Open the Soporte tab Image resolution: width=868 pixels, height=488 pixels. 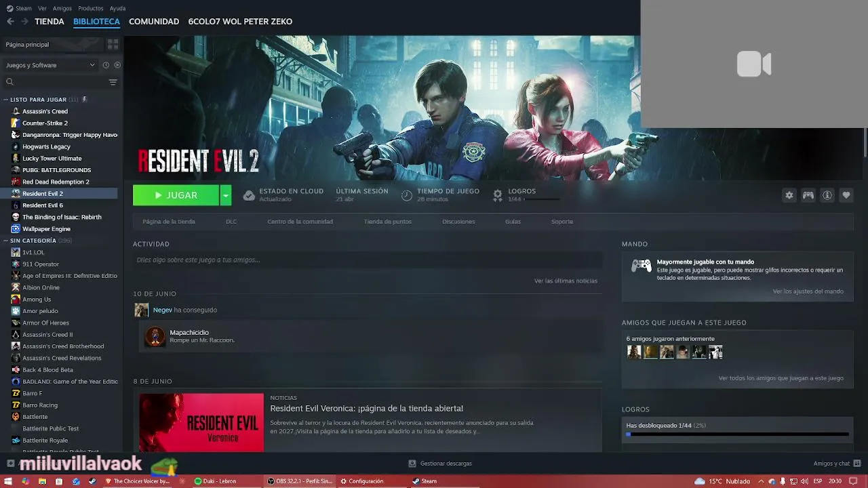562,222
